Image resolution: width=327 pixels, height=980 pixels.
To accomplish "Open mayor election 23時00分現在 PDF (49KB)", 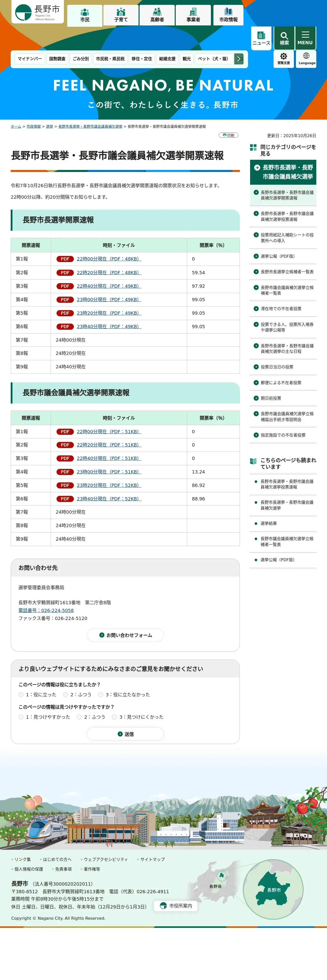I will 109,299.
